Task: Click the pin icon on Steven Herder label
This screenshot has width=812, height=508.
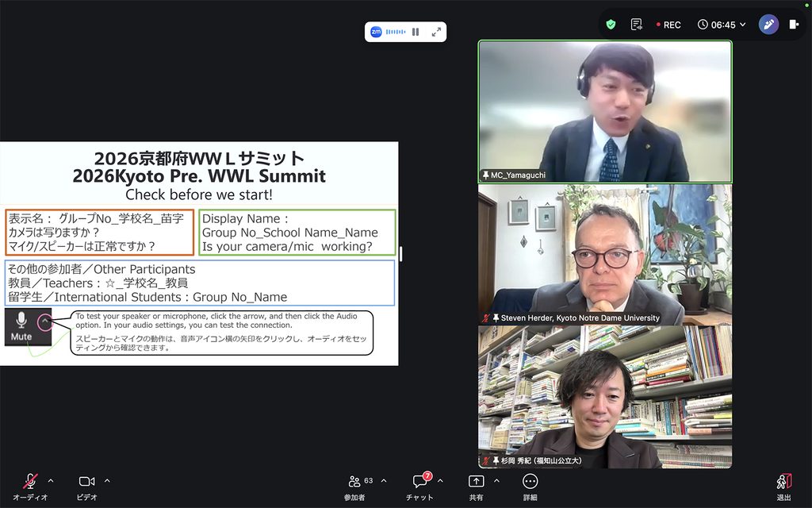Action: [496, 317]
